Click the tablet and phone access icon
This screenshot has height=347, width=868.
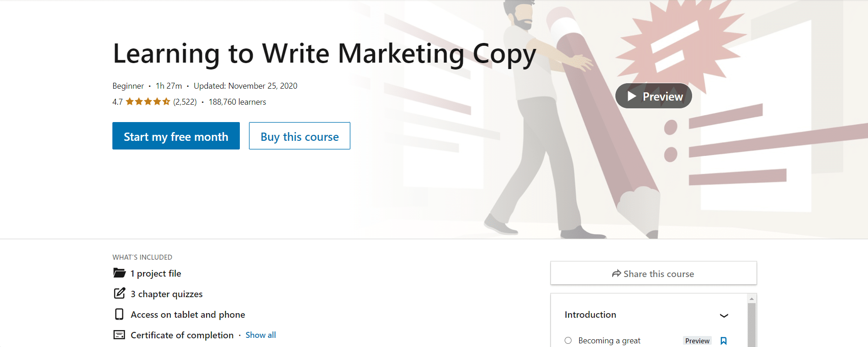coord(119,314)
